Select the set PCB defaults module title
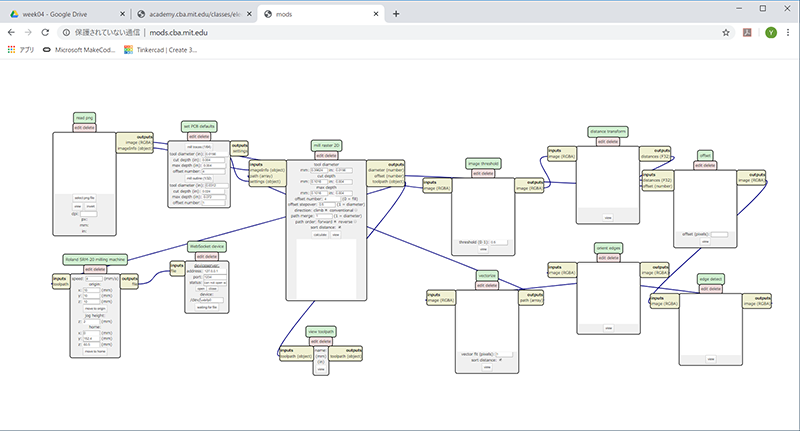 pyautogui.click(x=199, y=126)
